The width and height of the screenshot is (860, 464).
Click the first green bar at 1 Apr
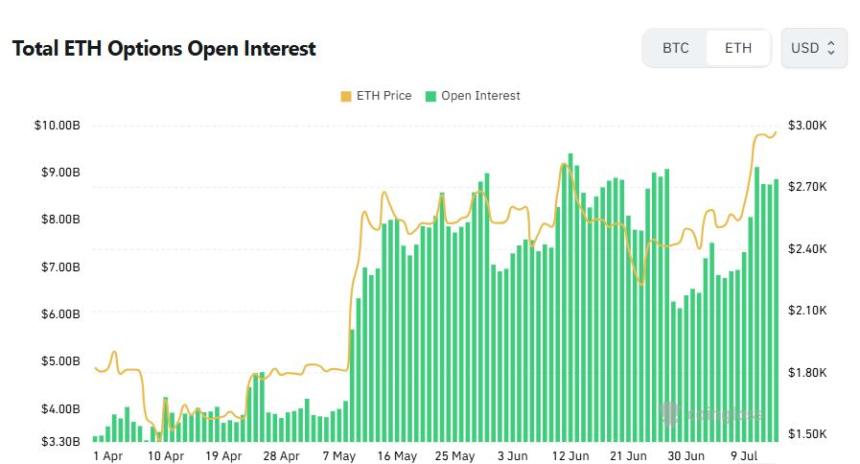95,439
